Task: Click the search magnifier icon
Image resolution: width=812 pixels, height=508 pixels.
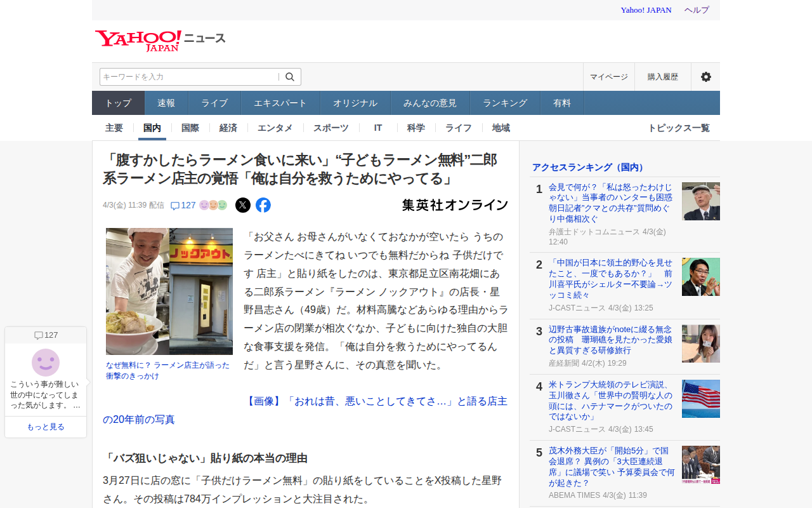Action: click(x=290, y=77)
